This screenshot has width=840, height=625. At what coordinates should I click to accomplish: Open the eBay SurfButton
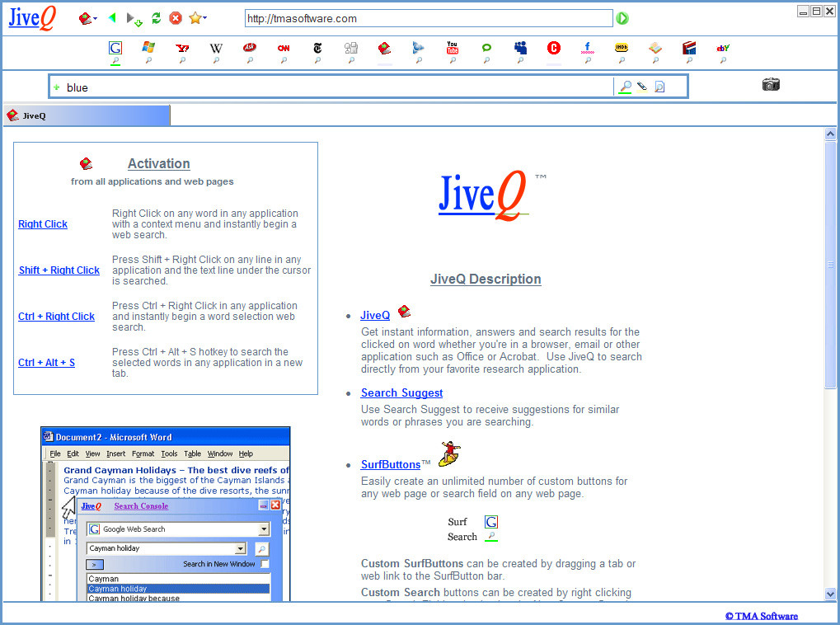723,48
